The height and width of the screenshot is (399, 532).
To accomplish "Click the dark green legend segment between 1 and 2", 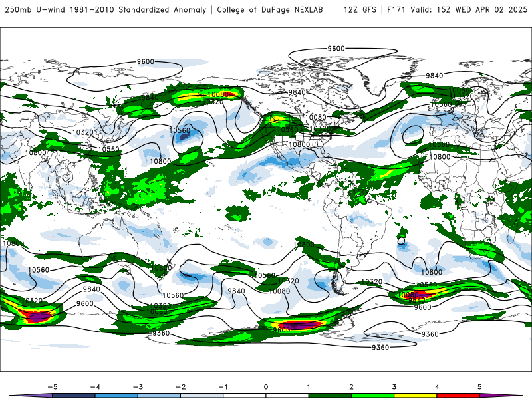I will [330, 396].
